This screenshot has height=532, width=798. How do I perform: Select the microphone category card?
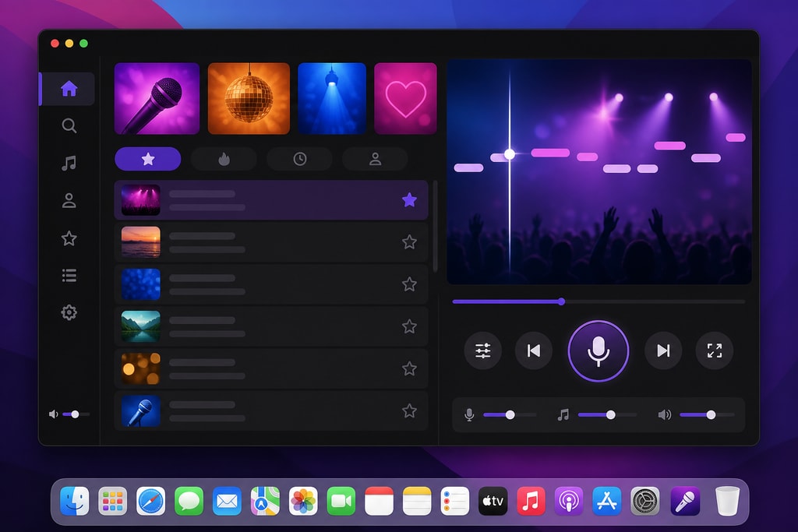tap(157, 99)
